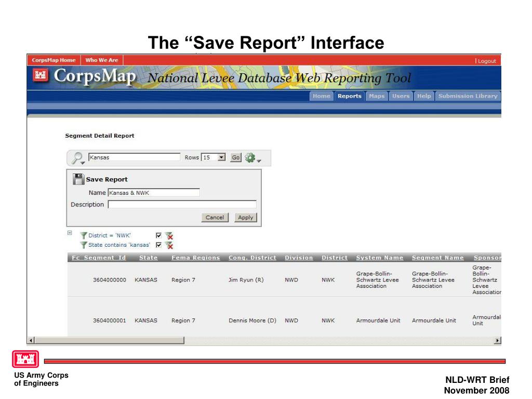
Task: Click Who We Are in top bar
Action: (102, 60)
